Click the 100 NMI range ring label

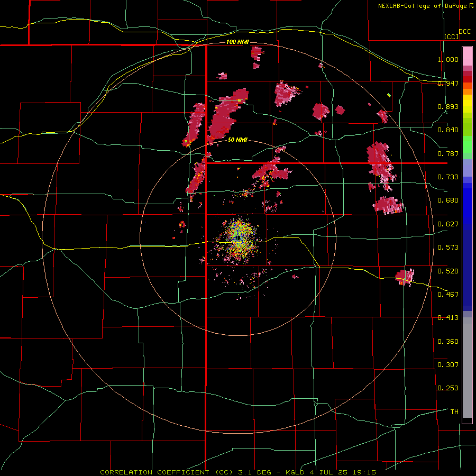237,42
